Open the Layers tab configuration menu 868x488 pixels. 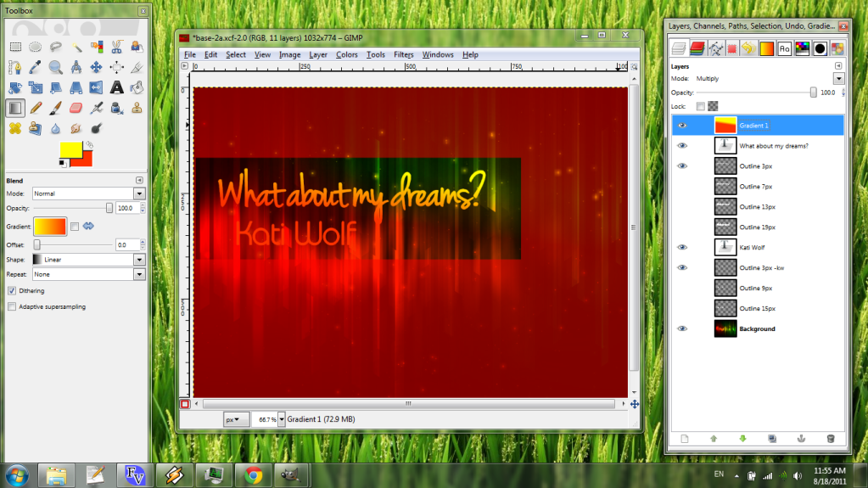tap(838, 66)
